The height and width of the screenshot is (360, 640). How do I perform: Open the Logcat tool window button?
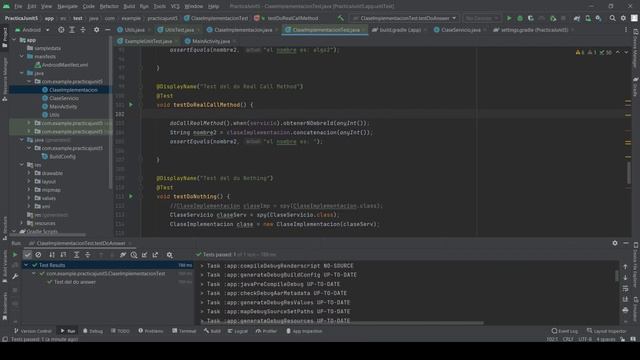[x=238, y=331]
